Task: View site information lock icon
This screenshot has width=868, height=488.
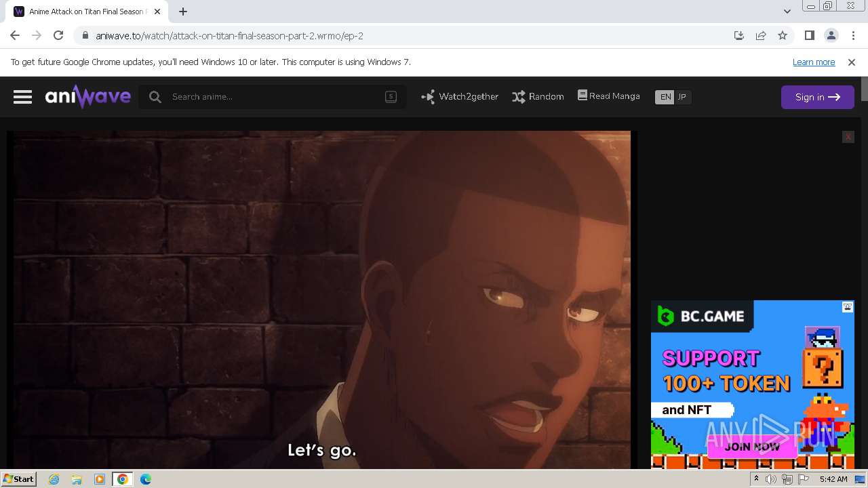Action: pos(84,35)
